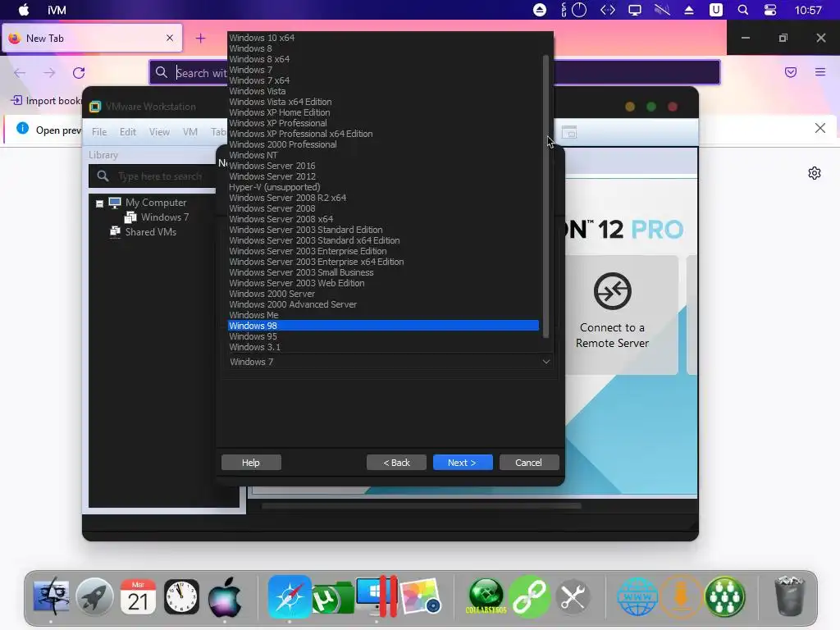This screenshot has height=630, width=840.
Task: Click VMware toolbar view layout icon
Action: (569, 132)
